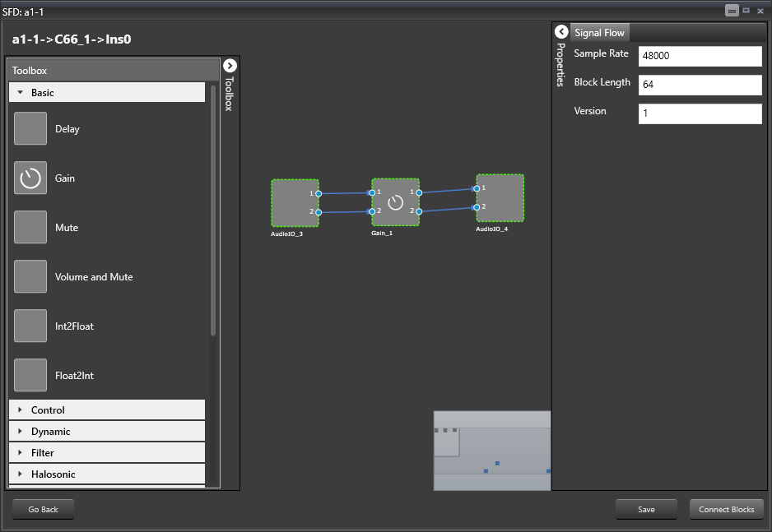Click the Toolbox vertical scrollbar
Viewport: 772px width, 532px height.
point(213,210)
